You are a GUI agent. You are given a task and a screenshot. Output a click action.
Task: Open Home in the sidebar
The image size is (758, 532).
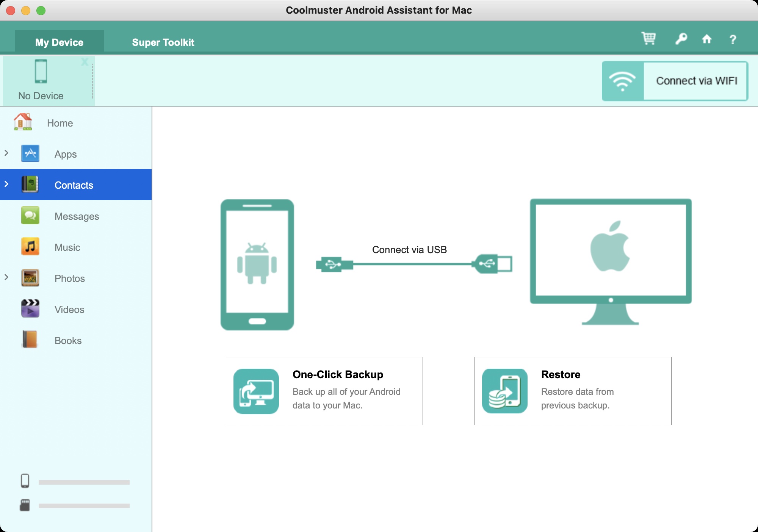click(60, 123)
